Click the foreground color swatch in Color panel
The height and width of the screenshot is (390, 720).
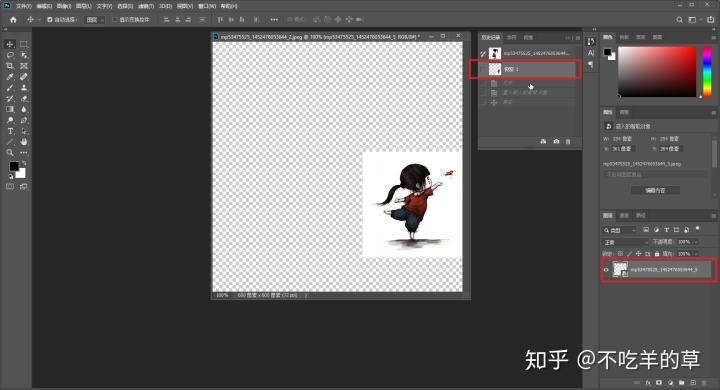click(607, 52)
